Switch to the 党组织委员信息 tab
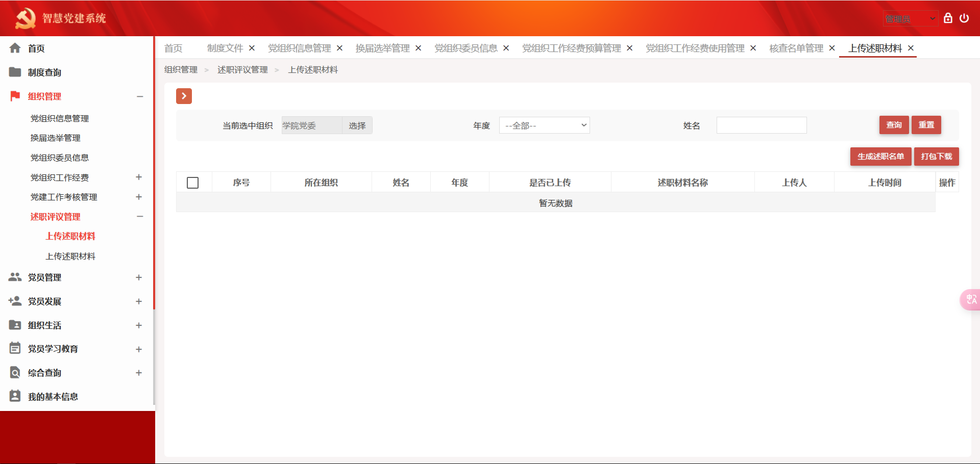Screen dimensions: 980x464 466,48
